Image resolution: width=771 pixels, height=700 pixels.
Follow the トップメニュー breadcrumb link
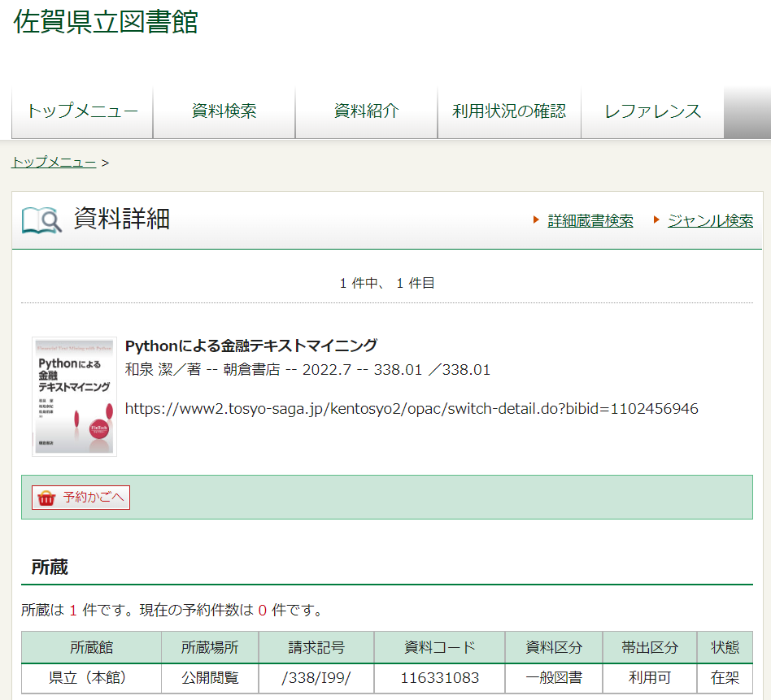[x=54, y=163]
